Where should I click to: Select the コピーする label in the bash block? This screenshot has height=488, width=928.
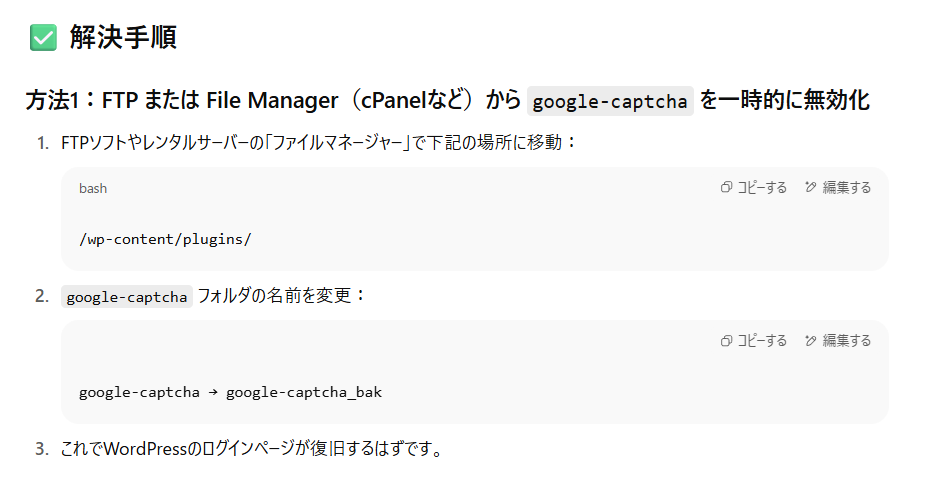762,188
